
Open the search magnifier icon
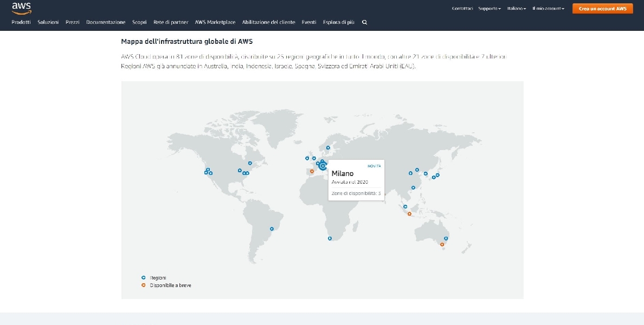tap(364, 22)
